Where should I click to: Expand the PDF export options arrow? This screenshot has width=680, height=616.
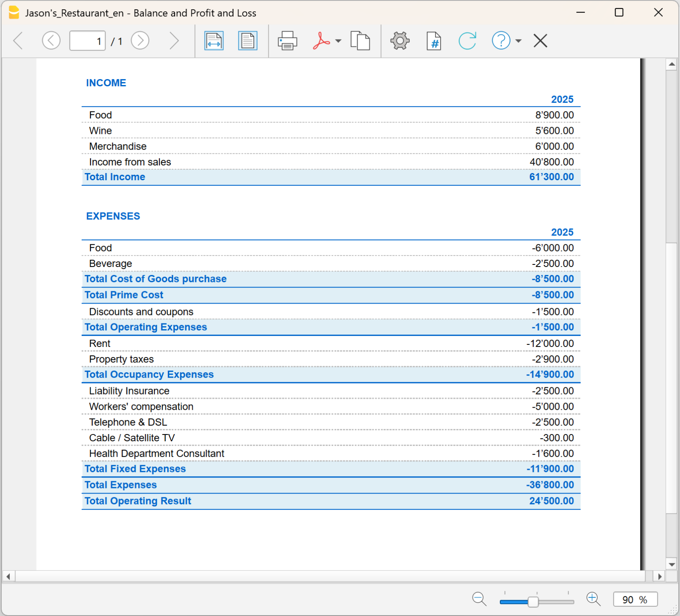pyautogui.click(x=338, y=41)
